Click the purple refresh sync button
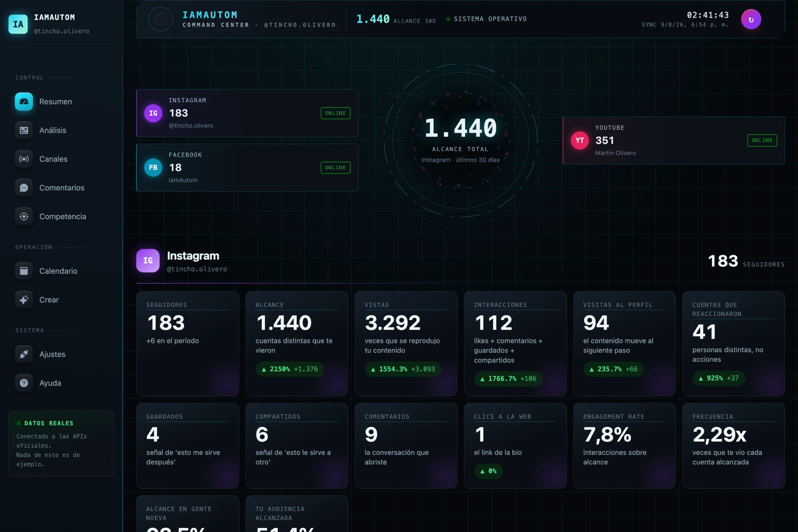798x532 pixels. [x=751, y=20]
